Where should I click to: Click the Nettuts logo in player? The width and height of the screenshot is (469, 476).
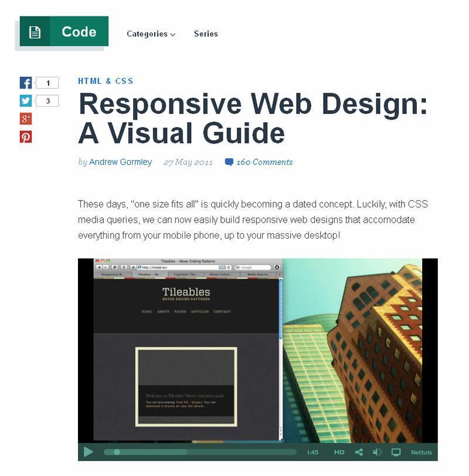(x=421, y=452)
